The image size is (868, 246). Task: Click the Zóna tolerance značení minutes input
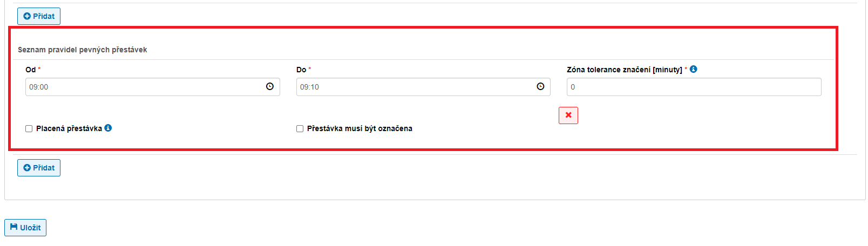pos(694,87)
